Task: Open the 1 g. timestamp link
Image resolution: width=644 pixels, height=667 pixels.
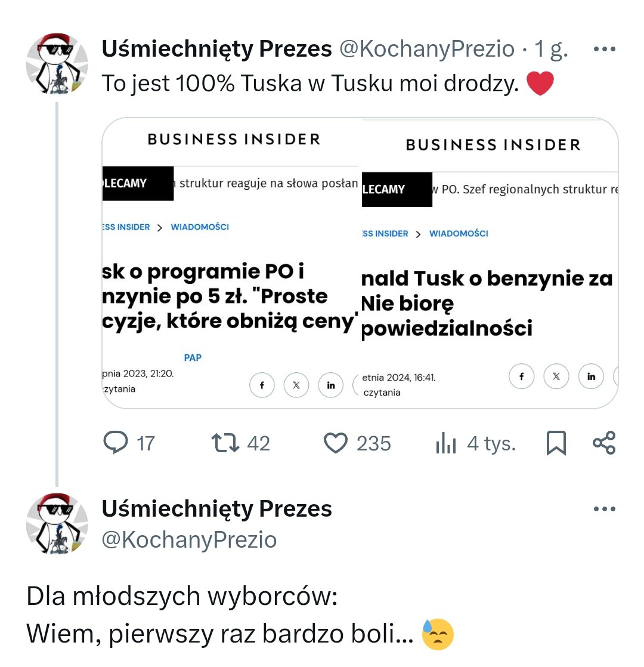Action: (x=552, y=48)
